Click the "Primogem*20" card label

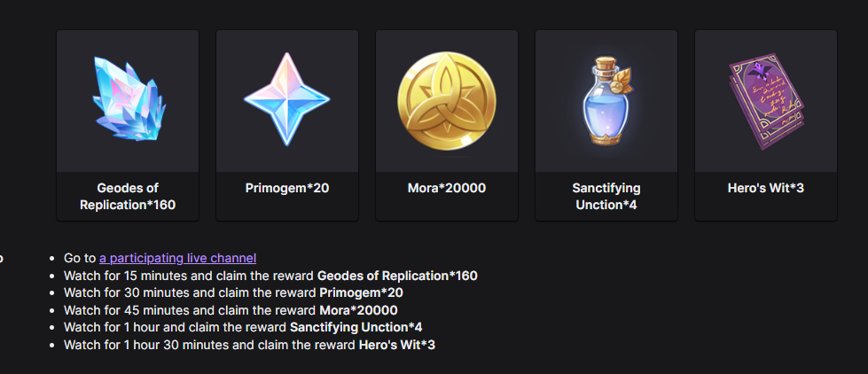click(x=287, y=188)
